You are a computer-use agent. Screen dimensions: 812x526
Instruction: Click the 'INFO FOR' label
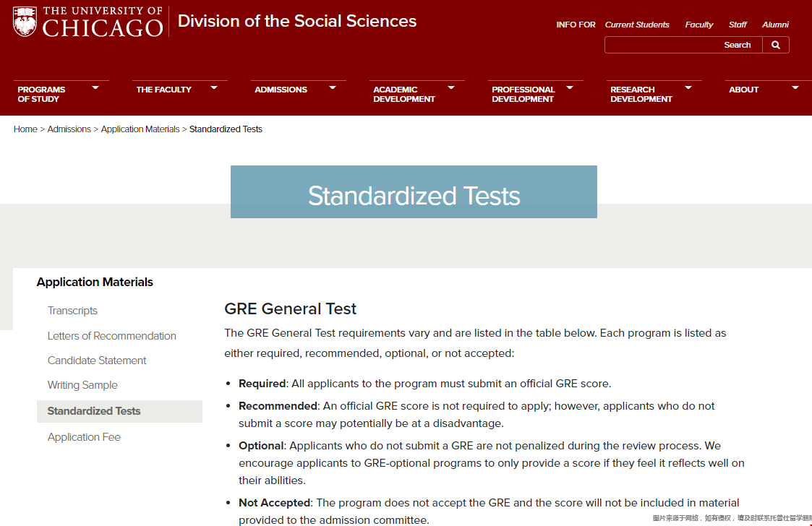576,25
